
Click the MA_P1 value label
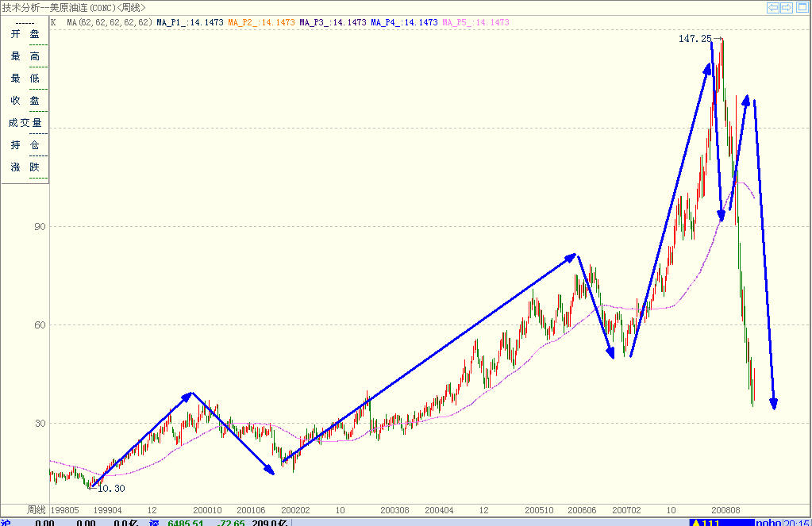point(190,22)
